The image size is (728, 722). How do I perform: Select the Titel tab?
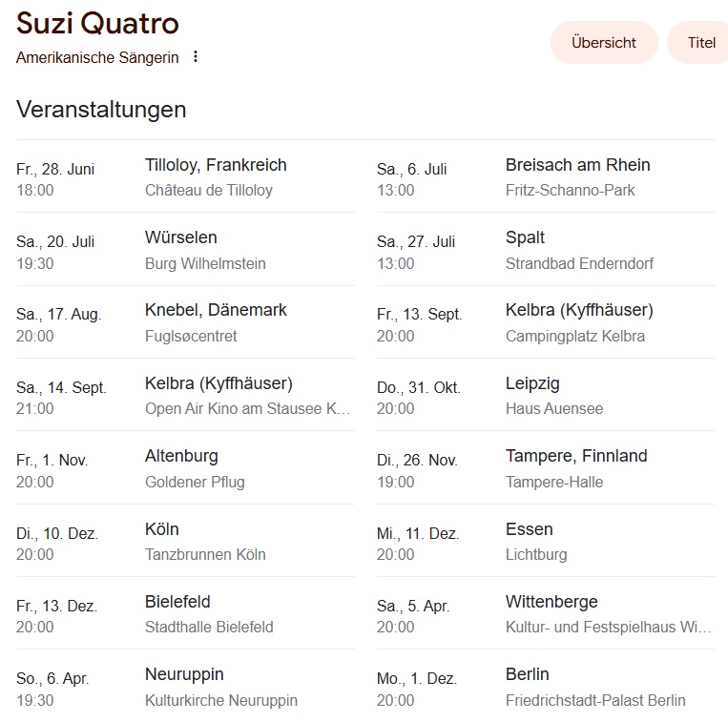tap(700, 43)
